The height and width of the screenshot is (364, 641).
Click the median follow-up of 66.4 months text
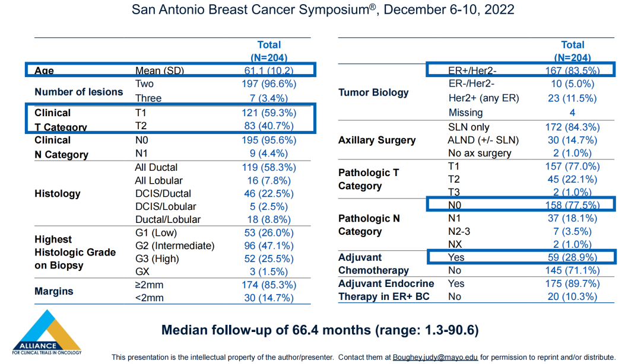point(320,330)
